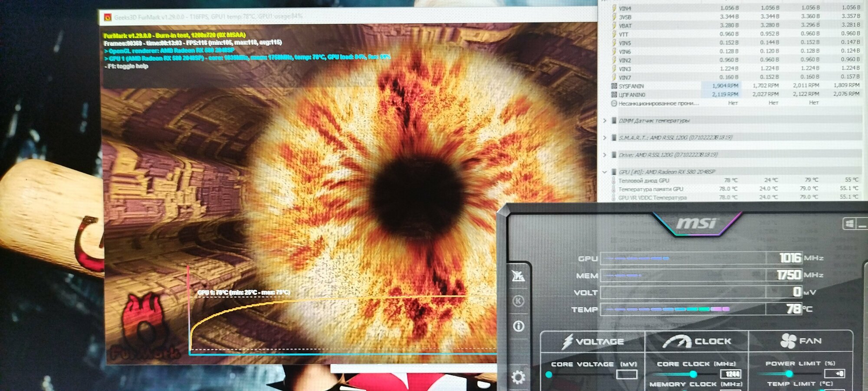Adjust the Power Limit slider knob
Viewport: 868px width, 391px height.
click(789, 374)
